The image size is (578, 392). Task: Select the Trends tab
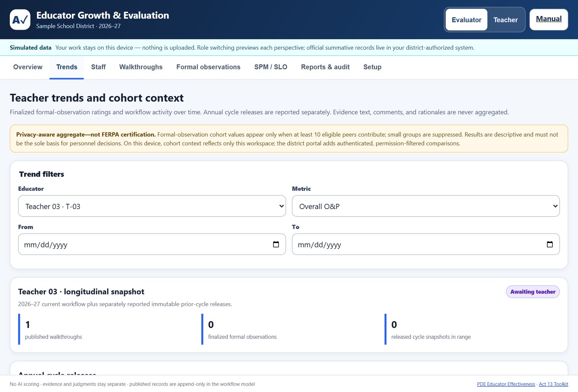(67, 67)
